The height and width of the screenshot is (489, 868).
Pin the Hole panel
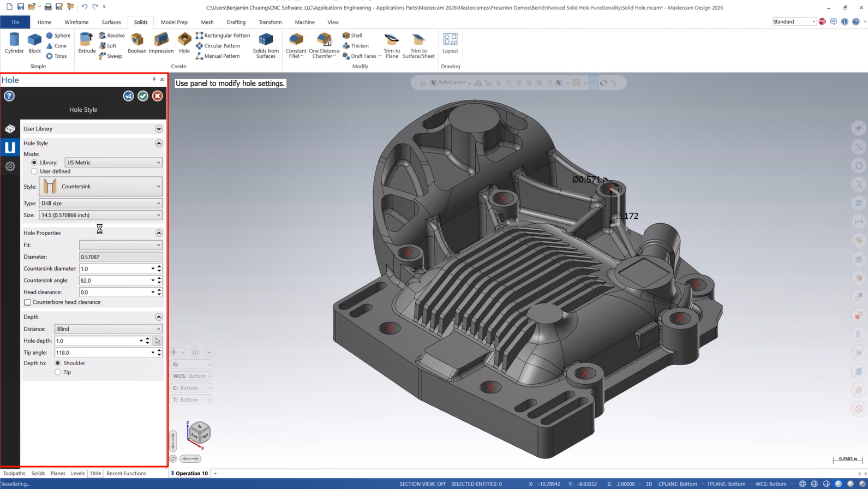pyautogui.click(x=154, y=80)
